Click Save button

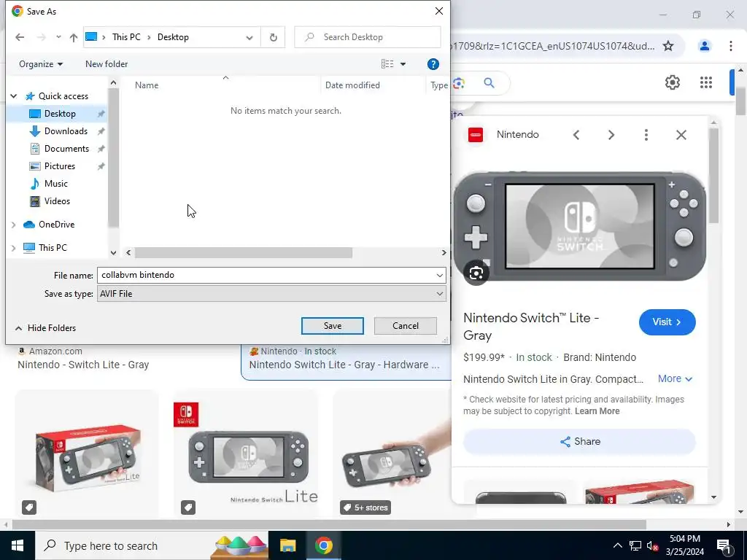point(333,326)
